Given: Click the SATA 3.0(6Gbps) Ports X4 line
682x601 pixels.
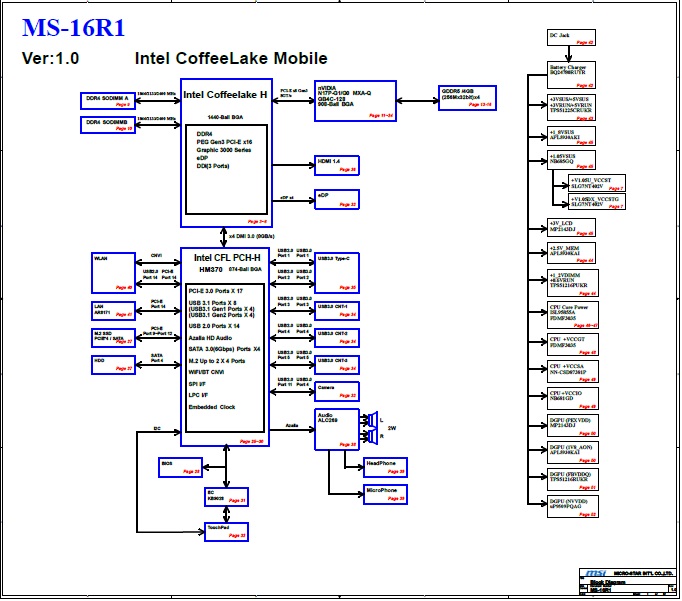Looking at the screenshot, I should (224, 349).
